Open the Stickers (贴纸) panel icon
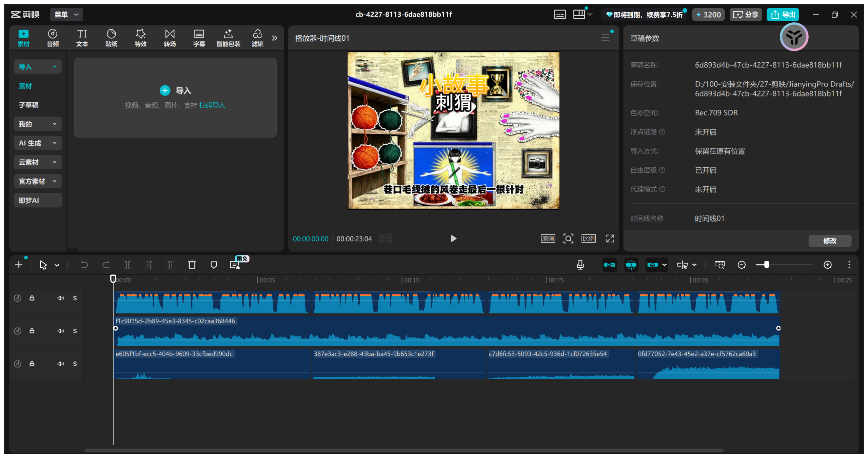 [111, 38]
